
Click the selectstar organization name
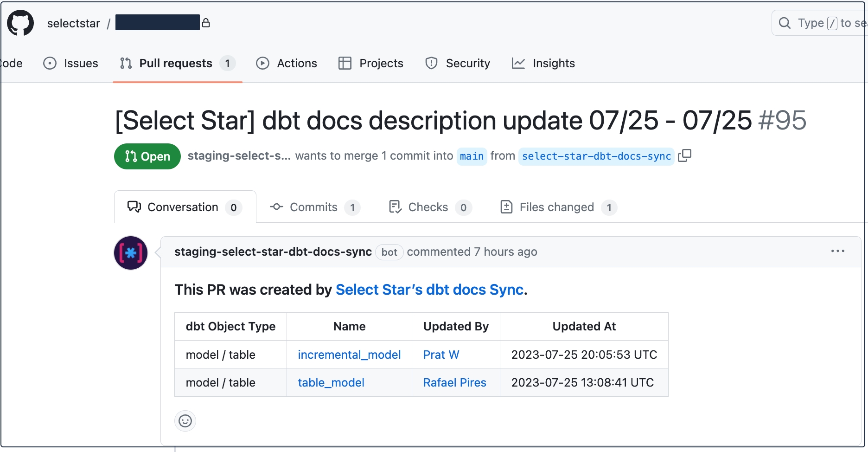pos(74,23)
